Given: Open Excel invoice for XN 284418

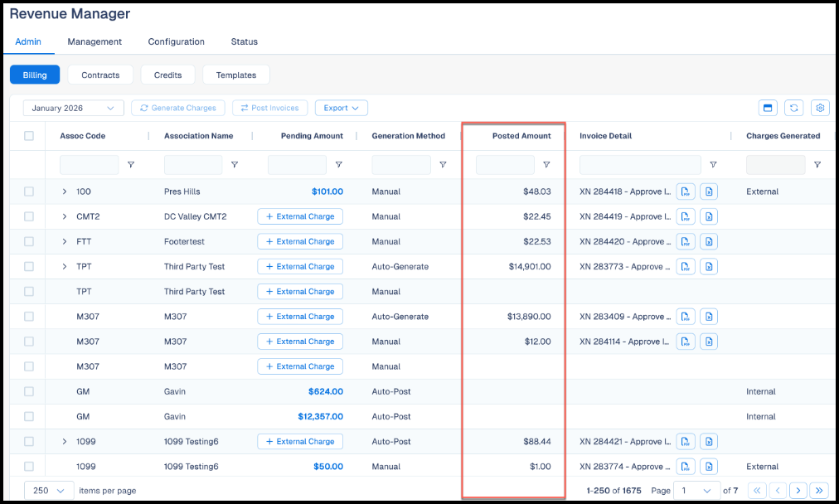Looking at the screenshot, I should coord(709,191).
